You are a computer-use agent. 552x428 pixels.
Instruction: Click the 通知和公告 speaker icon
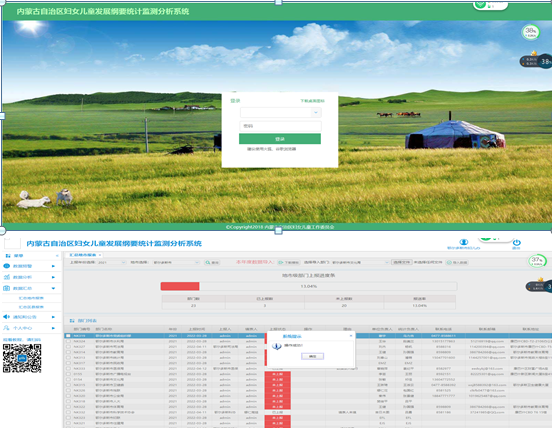click(7, 317)
